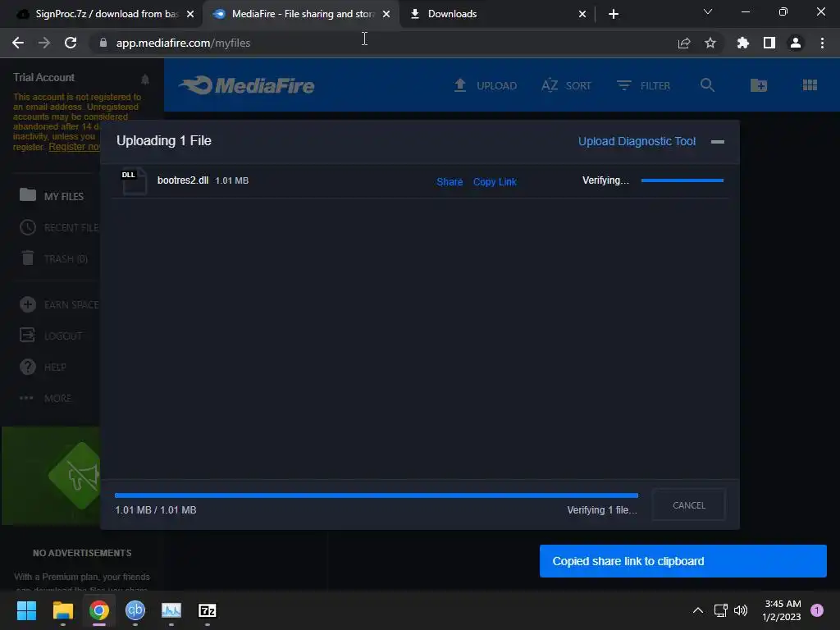
Task: Open the monitor app in taskbar
Action: (171, 610)
